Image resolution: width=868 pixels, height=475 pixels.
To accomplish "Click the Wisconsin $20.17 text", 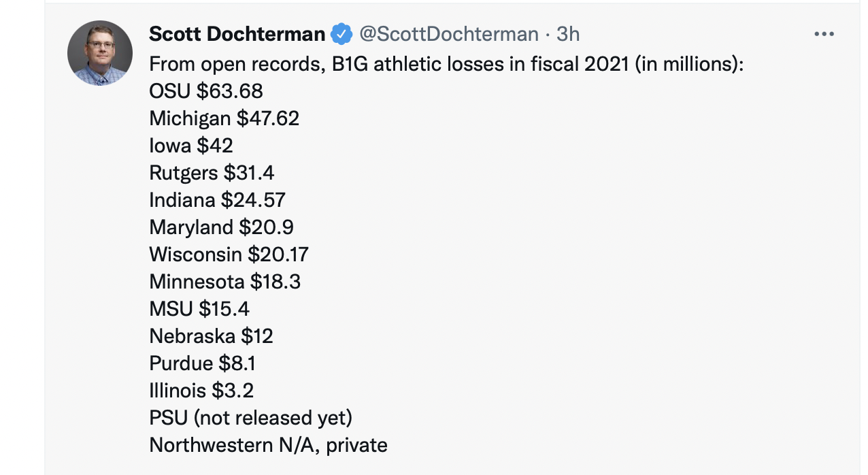I will pyautogui.click(x=229, y=255).
